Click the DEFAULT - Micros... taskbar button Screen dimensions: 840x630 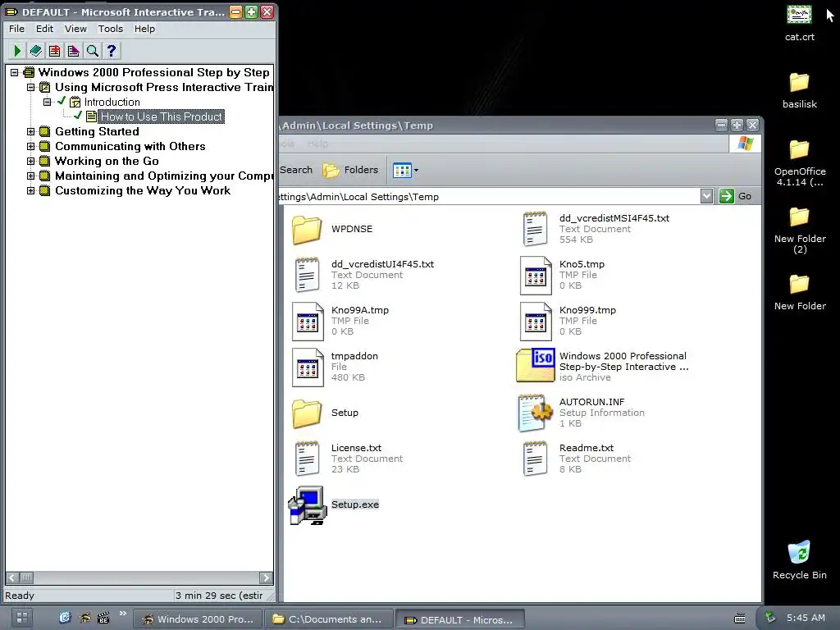(x=459, y=619)
